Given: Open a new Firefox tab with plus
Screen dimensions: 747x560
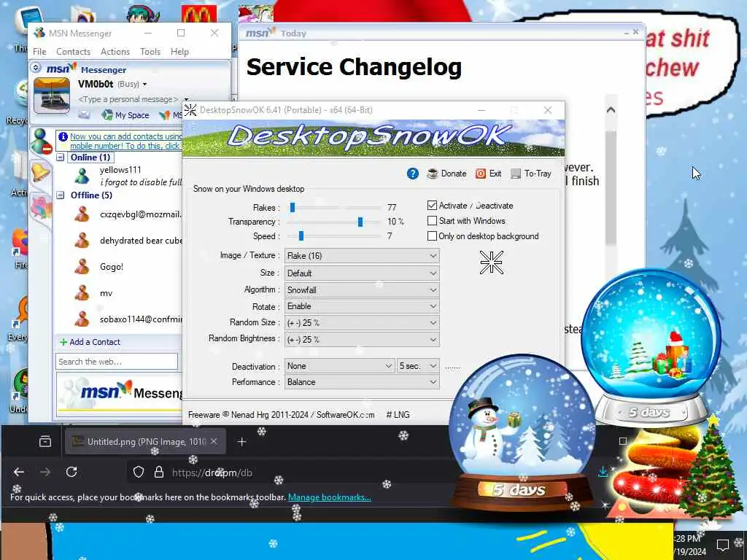Looking at the screenshot, I should coord(241,442).
